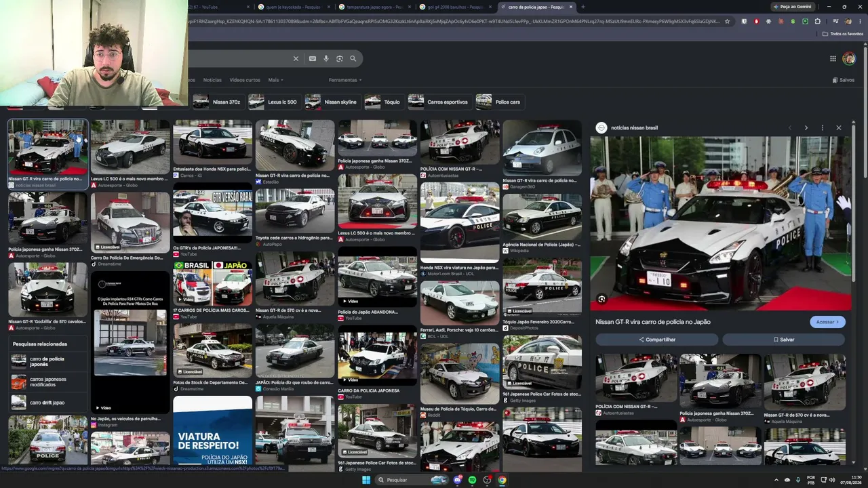Switch to the gol g4 2008 barulhos tab
This screenshot has width=868, height=488.
coord(456,7)
